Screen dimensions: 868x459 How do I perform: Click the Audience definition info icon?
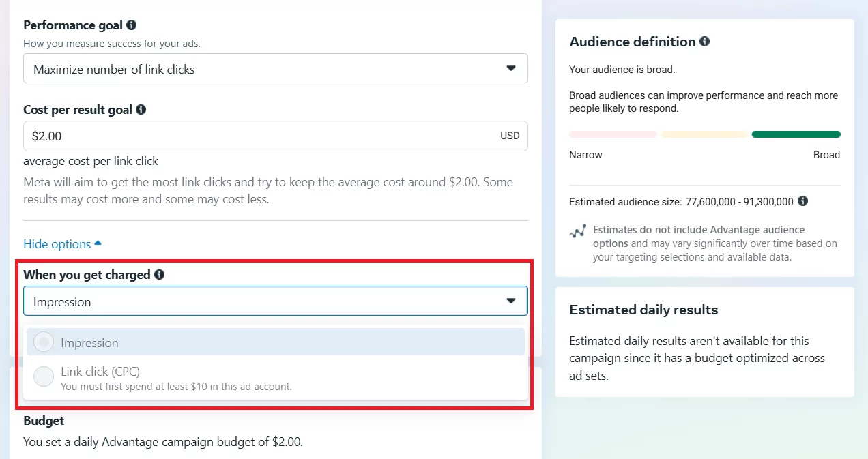pyautogui.click(x=703, y=42)
